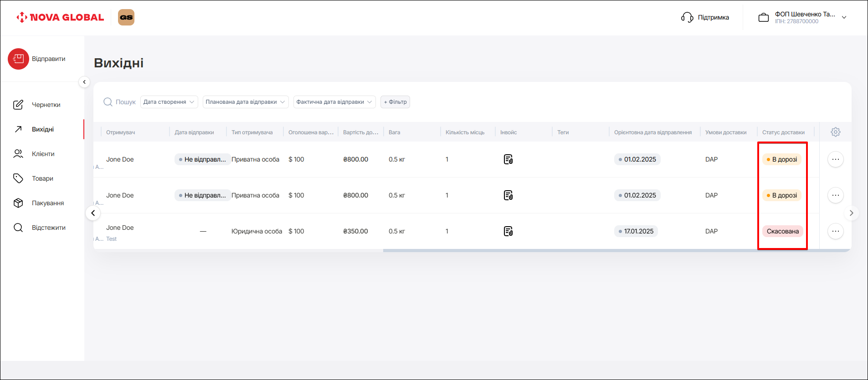868x380 pixels.
Task: Go to Чернетки in sidebar
Action: 46,105
